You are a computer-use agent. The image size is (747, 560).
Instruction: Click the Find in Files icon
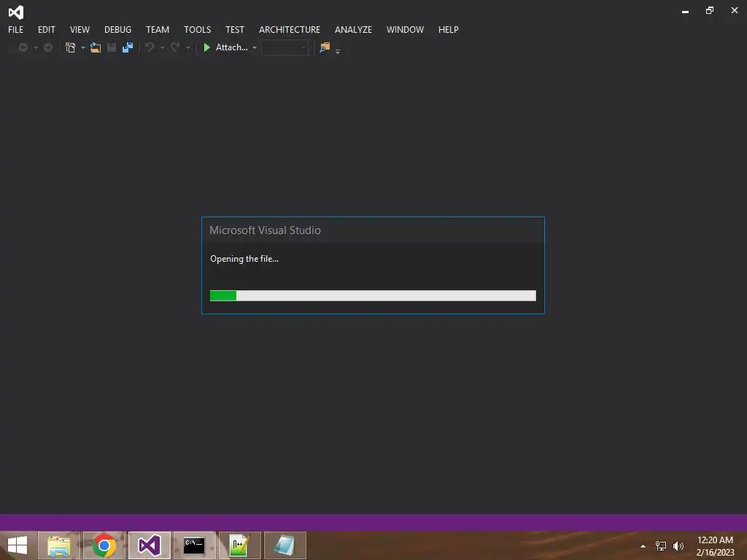pyautogui.click(x=325, y=47)
